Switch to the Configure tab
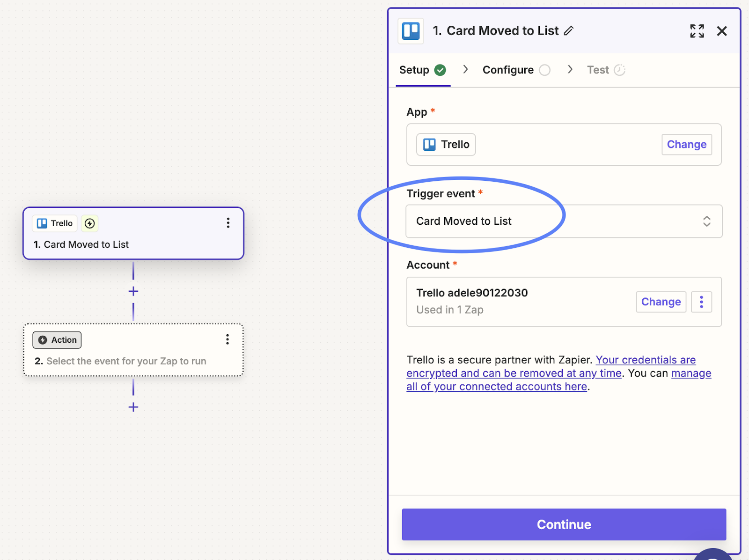Image resolution: width=749 pixels, height=560 pixels. [x=508, y=70]
